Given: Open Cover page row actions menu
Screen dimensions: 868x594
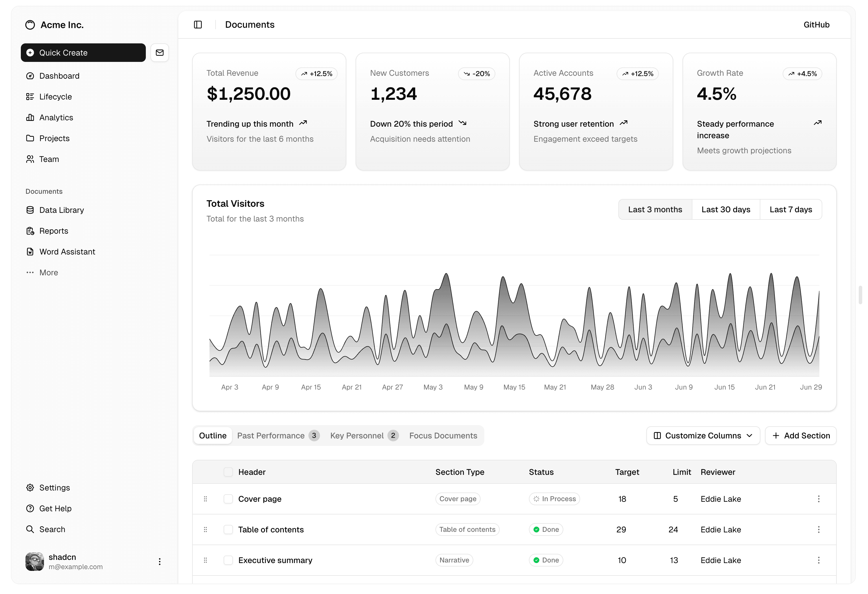Looking at the screenshot, I should 819,499.
